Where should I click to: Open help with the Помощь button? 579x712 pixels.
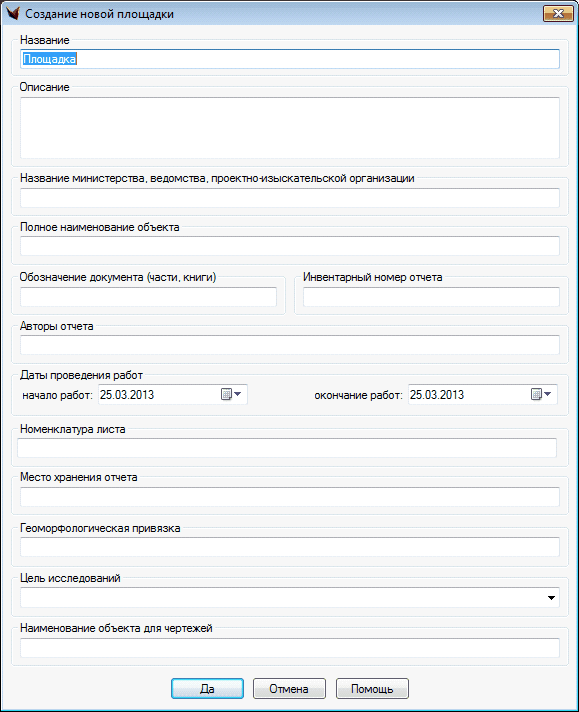tap(372, 689)
